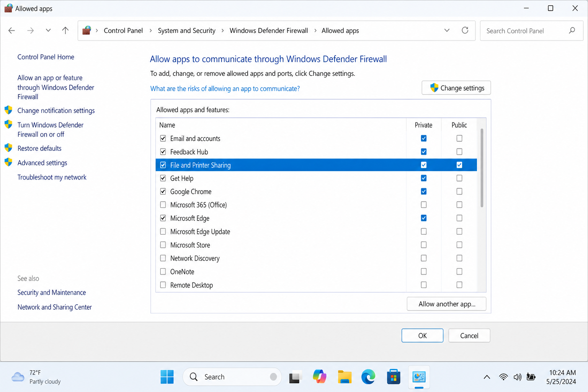Click the Cancel button

(469, 336)
